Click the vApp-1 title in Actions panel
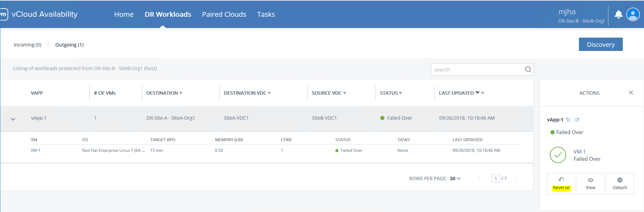The image size is (644, 212). click(x=555, y=120)
